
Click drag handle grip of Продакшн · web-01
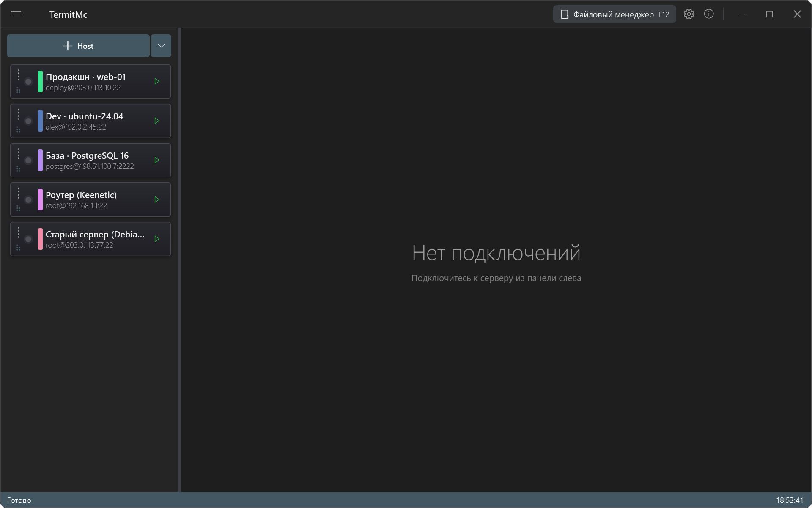coord(18,90)
